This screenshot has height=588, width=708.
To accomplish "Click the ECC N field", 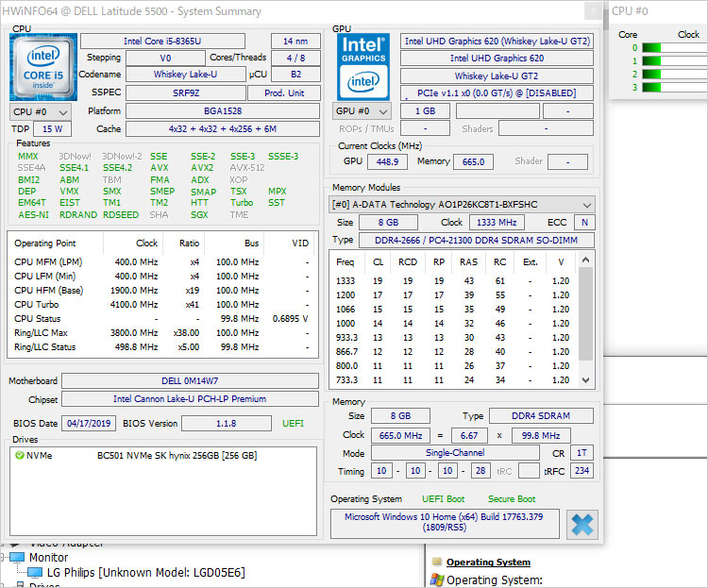I will (x=584, y=223).
